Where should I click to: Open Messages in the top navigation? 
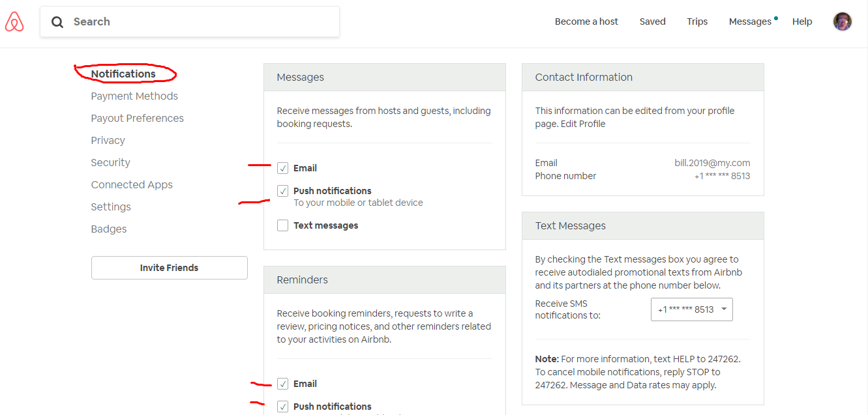pyautogui.click(x=750, y=21)
